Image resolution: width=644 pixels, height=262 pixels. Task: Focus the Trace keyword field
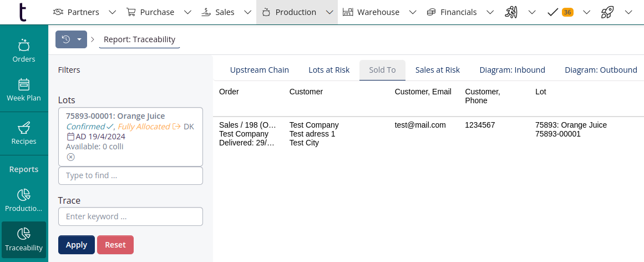[x=130, y=216]
